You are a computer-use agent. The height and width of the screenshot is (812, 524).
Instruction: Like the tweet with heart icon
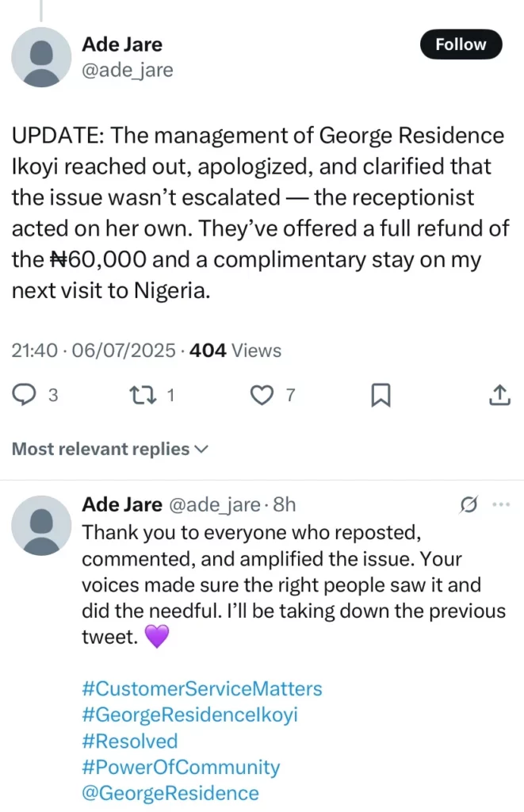[x=261, y=395]
